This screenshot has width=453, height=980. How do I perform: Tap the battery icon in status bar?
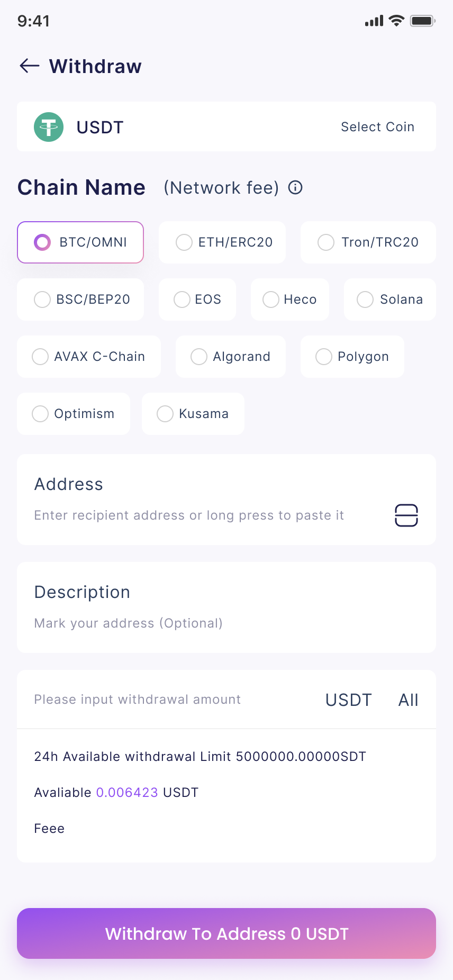click(x=423, y=21)
